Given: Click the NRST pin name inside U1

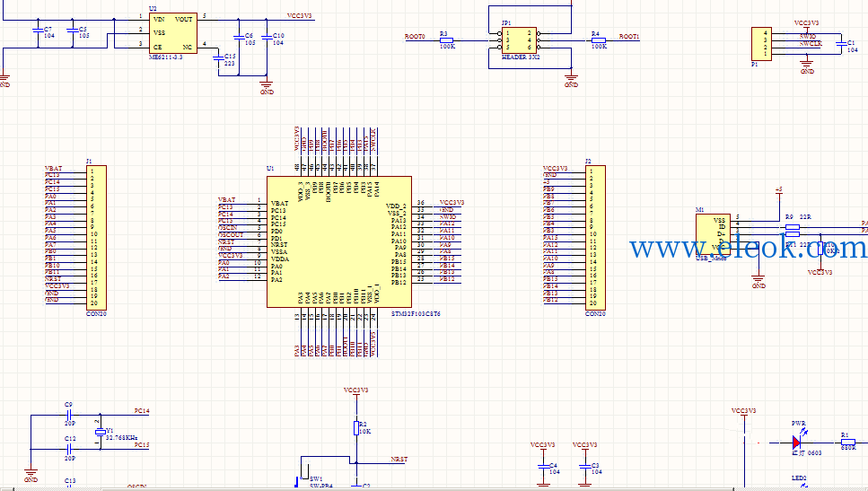Looking at the screenshot, I should pos(279,245).
